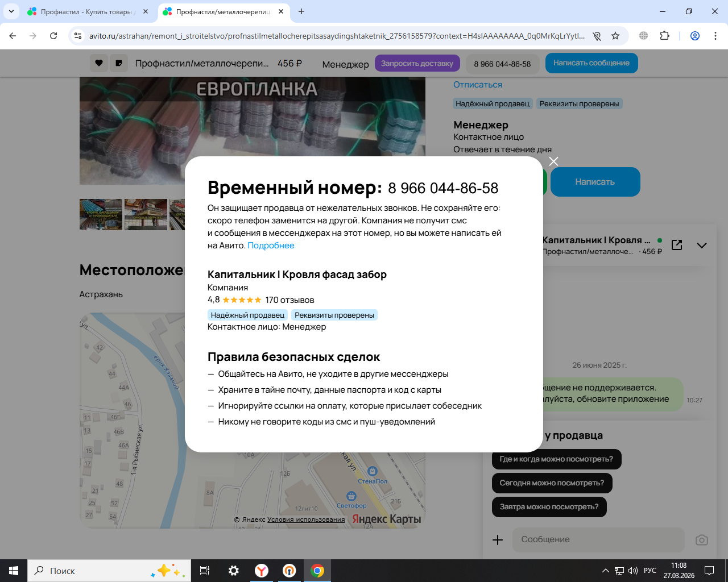Close the temporary number popup
The height and width of the screenshot is (582, 728).
tap(553, 161)
